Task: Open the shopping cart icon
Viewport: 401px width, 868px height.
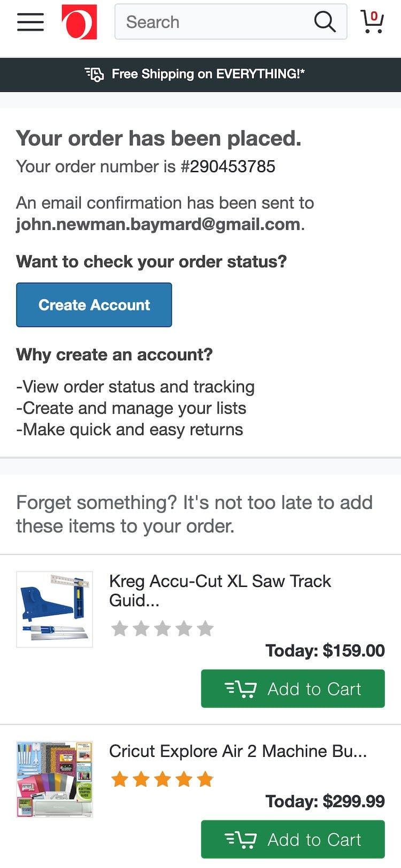Action: pos(373,22)
